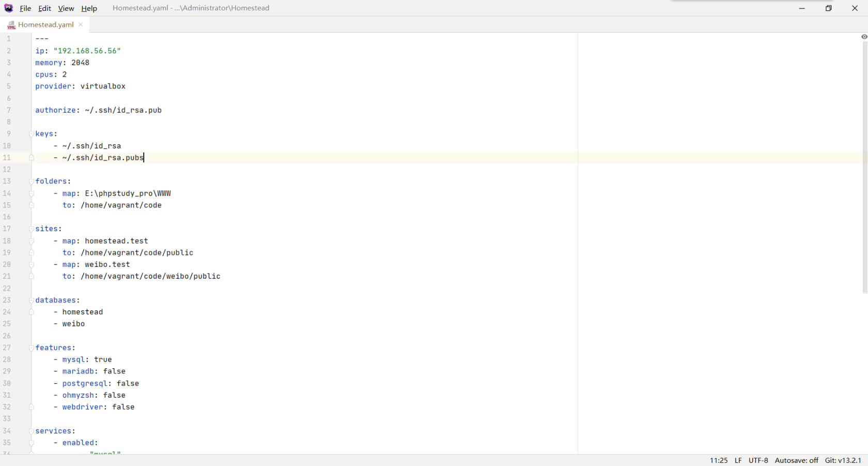Click the provider value virtualbox

tap(103, 86)
